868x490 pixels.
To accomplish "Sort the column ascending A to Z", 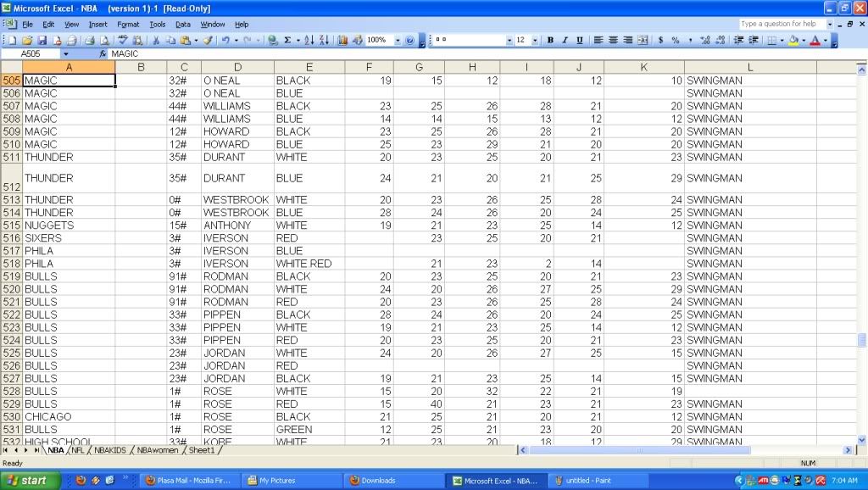I will [x=309, y=41].
